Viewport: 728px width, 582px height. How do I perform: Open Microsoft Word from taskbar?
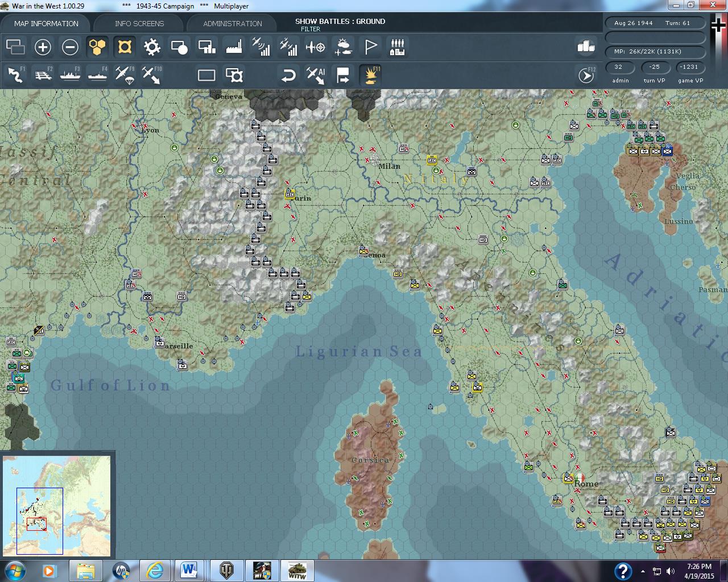190,570
